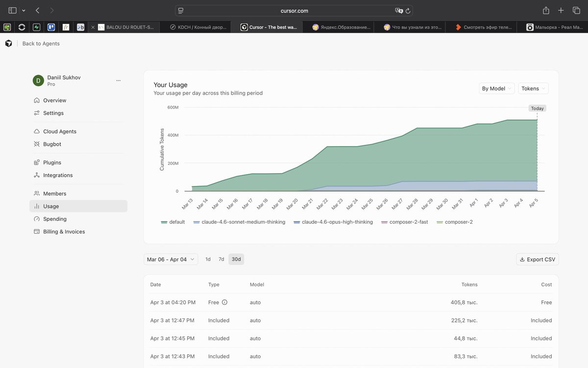The width and height of the screenshot is (588, 368).
Task: Open the account options three-dot menu
Action: (x=118, y=80)
